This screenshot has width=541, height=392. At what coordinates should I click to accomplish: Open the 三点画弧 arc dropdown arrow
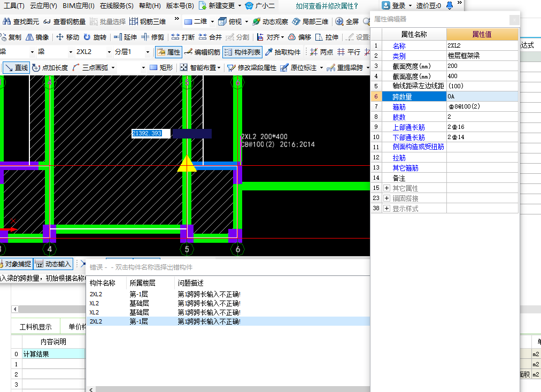point(113,67)
